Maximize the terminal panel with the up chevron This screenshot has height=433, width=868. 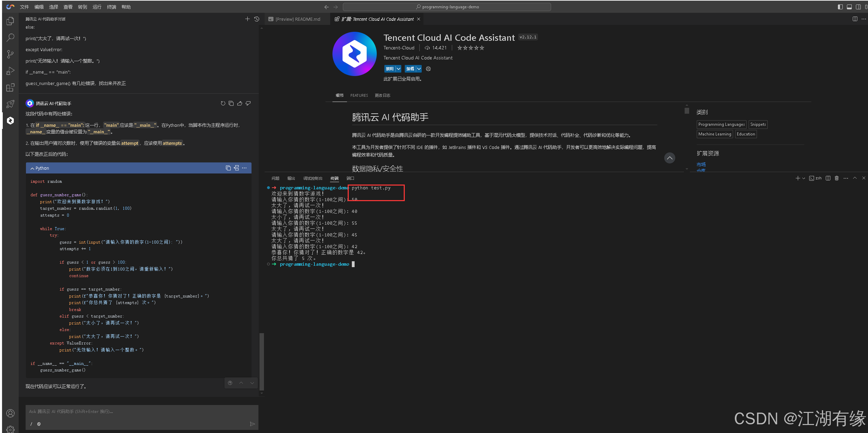tap(855, 178)
